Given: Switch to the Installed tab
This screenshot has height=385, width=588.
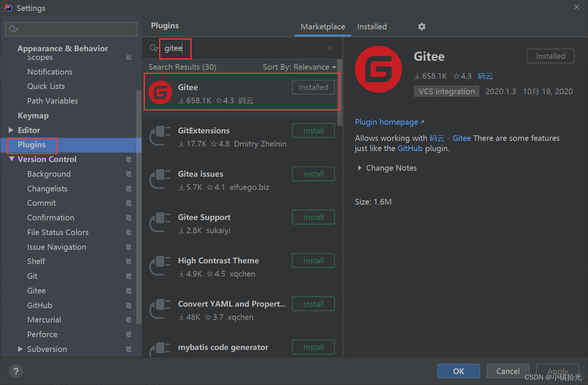Looking at the screenshot, I should coord(372,27).
